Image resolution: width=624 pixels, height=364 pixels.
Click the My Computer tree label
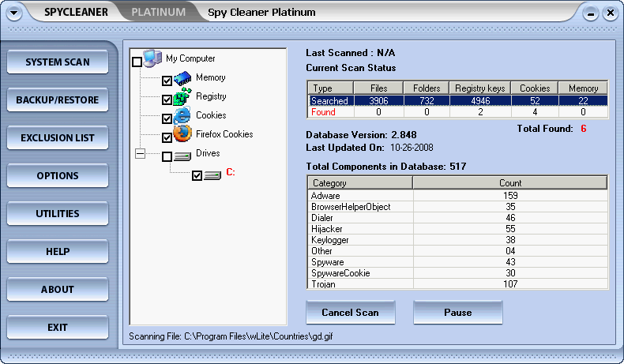click(190, 59)
